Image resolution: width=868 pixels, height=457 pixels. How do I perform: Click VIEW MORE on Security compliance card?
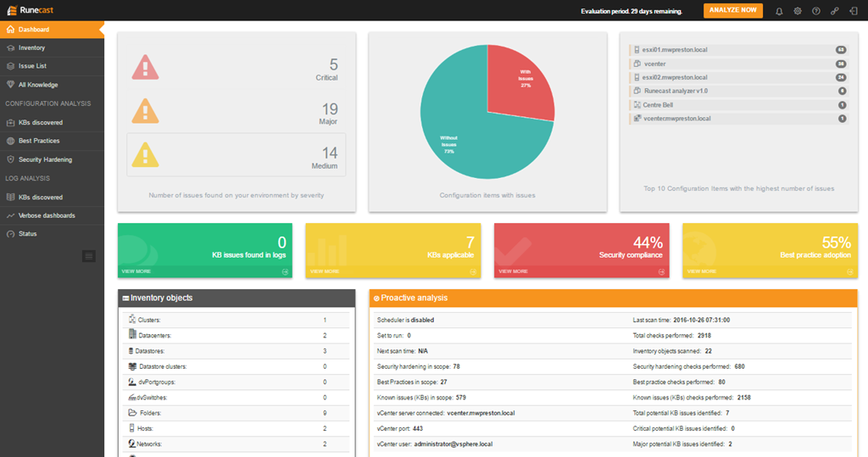click(513, 271)
